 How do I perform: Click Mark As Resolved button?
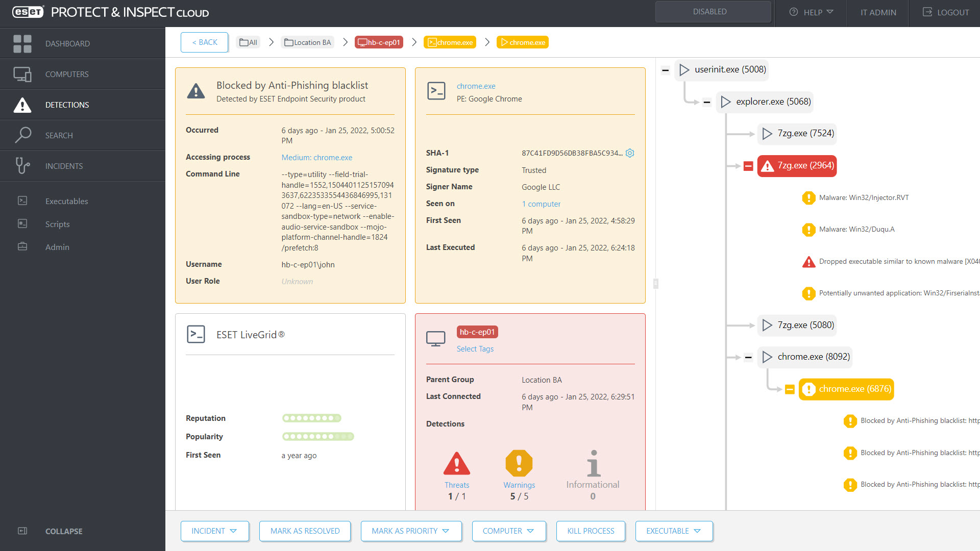[x=305, y=531]
